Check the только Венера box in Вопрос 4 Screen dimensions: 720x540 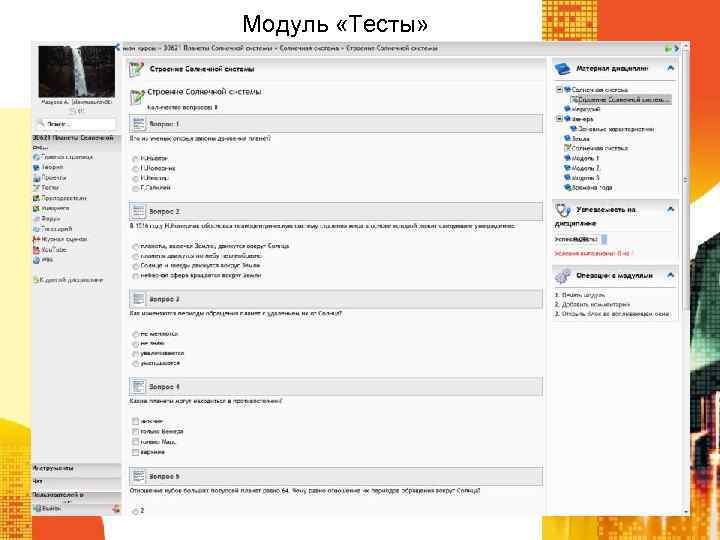135,432
